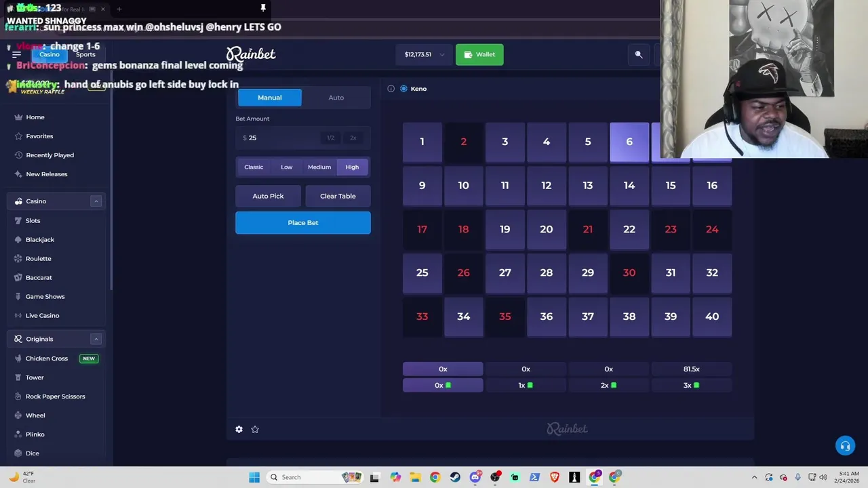Collapse the Casino sidebar section
The image size is (868, 488).
pos(96,201)
